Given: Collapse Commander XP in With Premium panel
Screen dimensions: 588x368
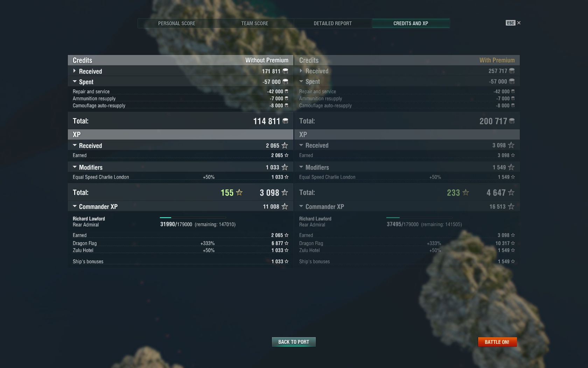Looking at the screenshot, I should 301,206.
